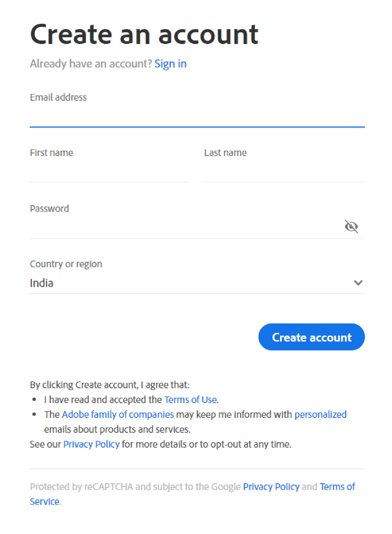Image resolution: width=392 pixels, height=534 pixels.
Task: Click the Create an account heading
Action: click(x=144, y=34)
